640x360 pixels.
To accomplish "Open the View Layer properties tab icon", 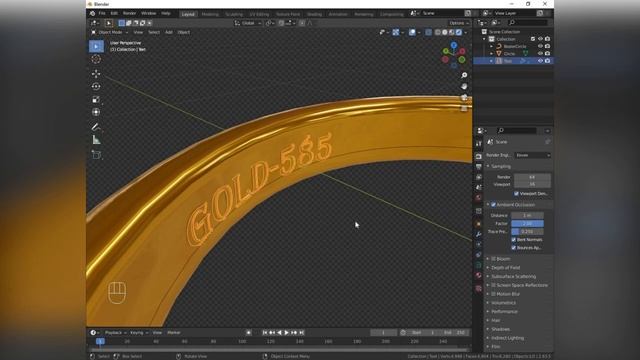I will (478, 177).
